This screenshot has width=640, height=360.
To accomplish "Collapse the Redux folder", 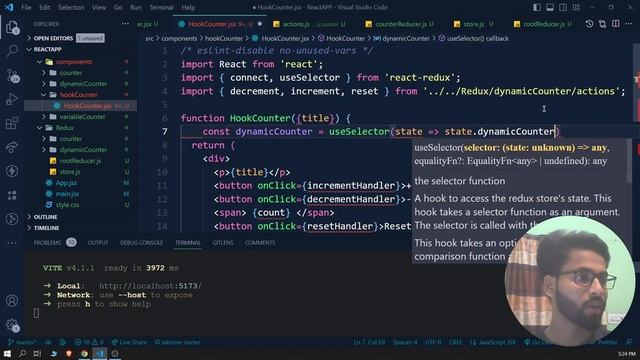I will coord(64,128).
